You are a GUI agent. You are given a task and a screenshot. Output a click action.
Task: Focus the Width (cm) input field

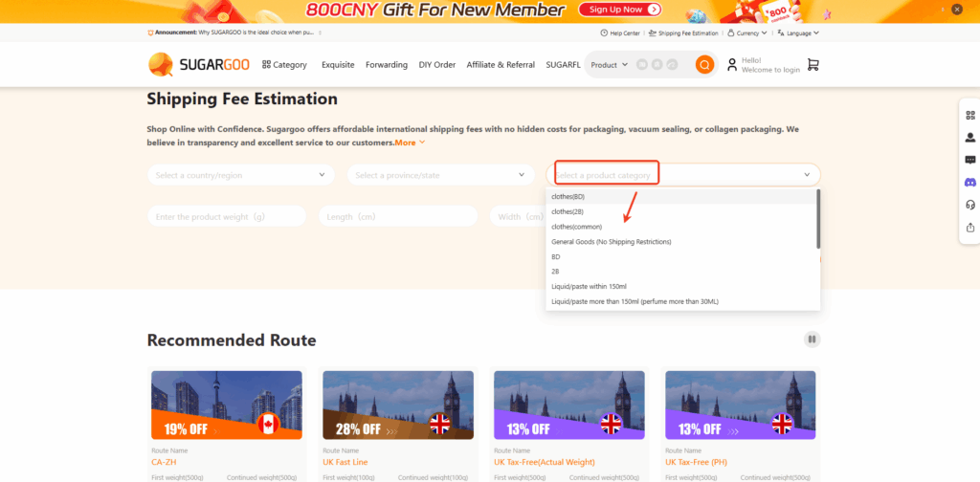[x=518, y=216]
